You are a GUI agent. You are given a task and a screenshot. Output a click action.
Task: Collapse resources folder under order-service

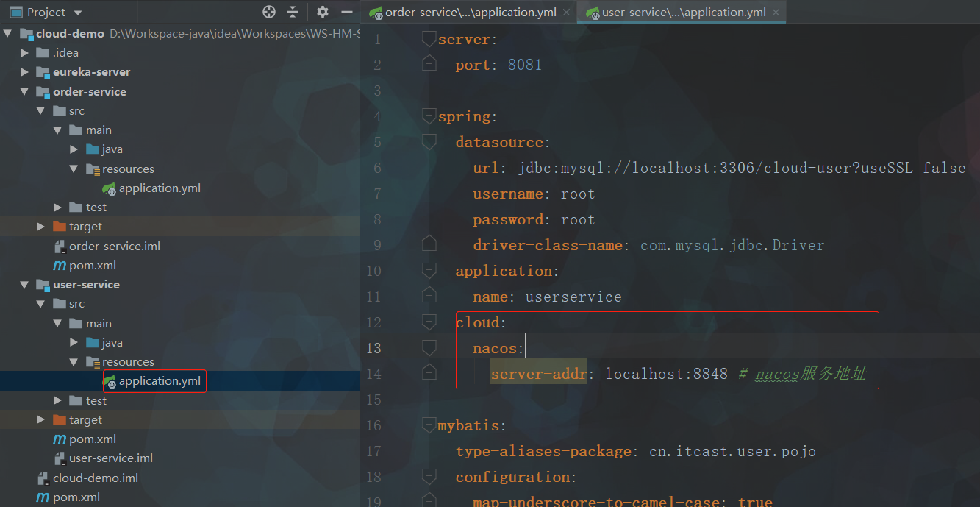pyautogui.click(x=74, y=169)
